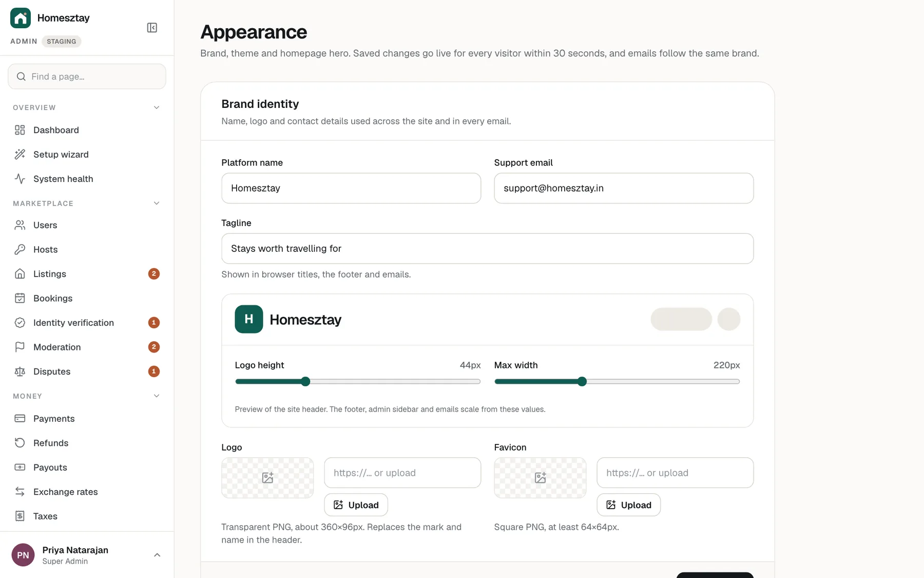The image size is (924, 578).
Task: Click the Bookings calendar icon
Action: coord(20,298)
